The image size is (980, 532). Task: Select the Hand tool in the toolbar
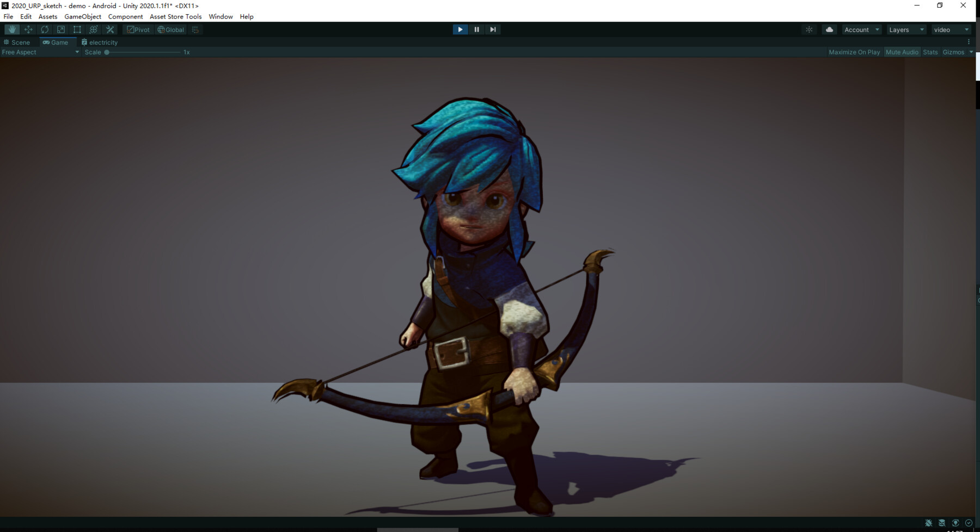point(12,29)
